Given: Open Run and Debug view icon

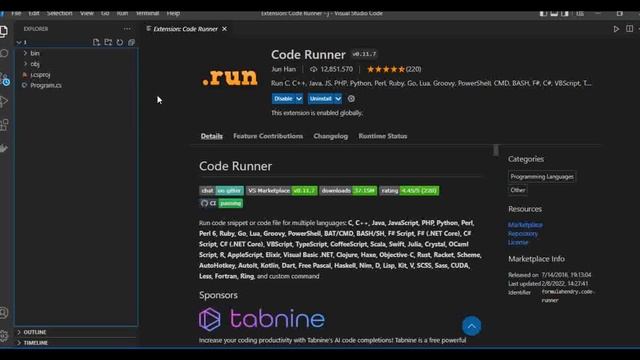Looking at the screenshot, I should coord(4,101).
